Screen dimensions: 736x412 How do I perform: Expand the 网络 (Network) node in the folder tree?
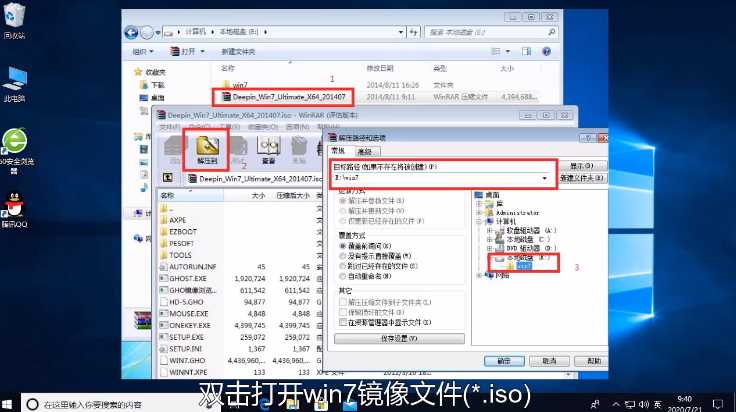point(479,275)
